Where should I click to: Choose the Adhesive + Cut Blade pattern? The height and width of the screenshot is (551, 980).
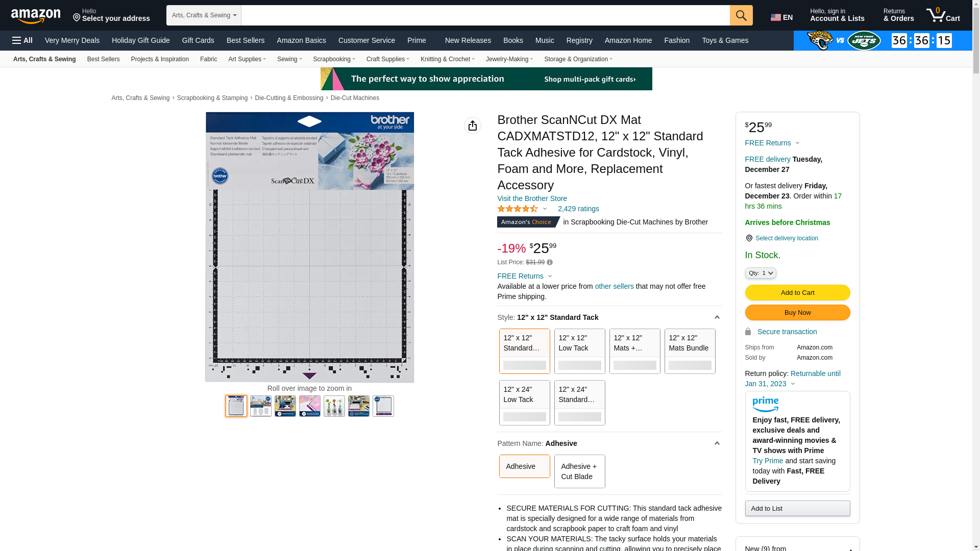(x=579, y=471)
